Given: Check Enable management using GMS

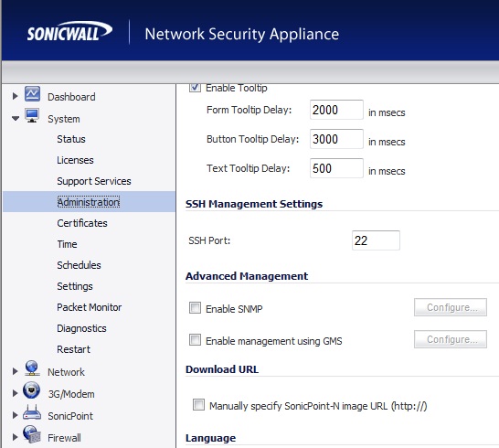Looking at the screenshot, I should [x=195, y=340].
